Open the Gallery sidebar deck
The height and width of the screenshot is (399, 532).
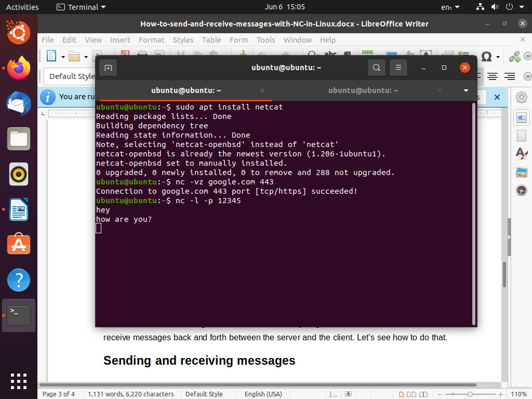(x=522, y=172)
